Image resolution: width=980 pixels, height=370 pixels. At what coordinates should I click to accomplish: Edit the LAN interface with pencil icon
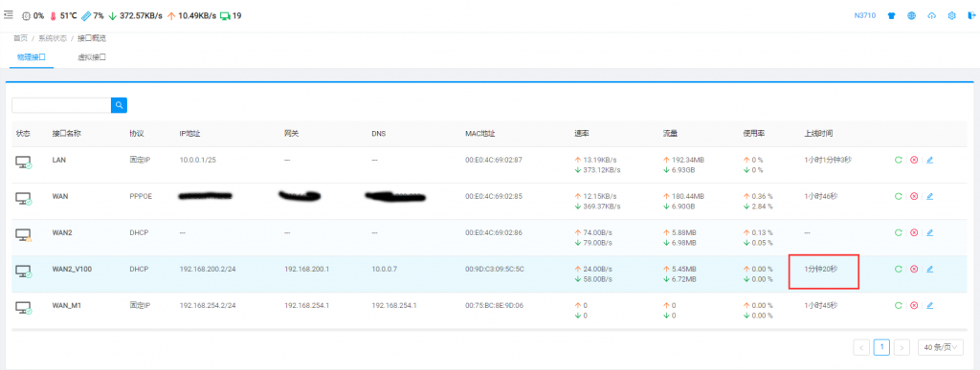[929, 160]
